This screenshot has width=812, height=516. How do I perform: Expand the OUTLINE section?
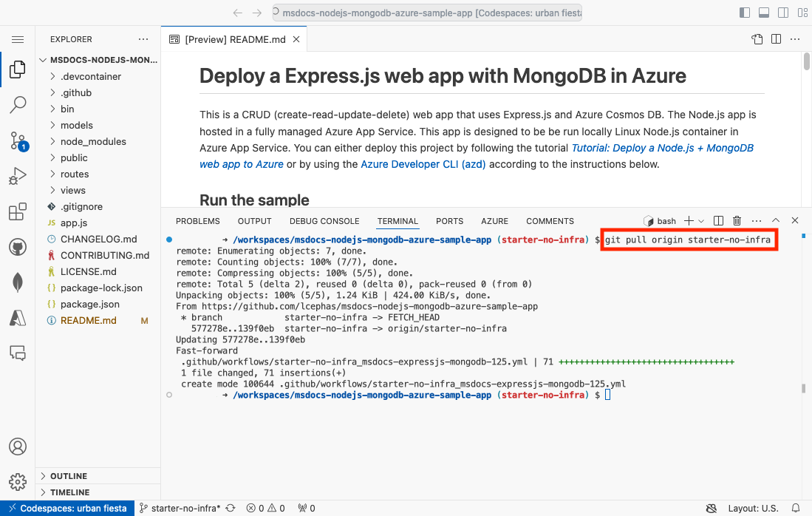(66, 476)
